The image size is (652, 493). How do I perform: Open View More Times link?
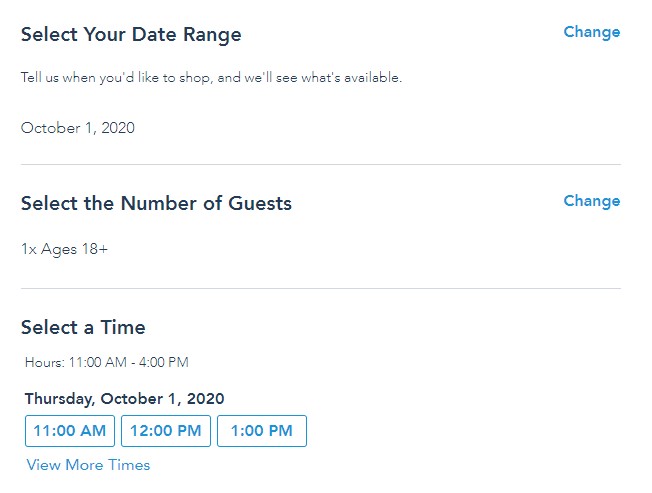[x=88, y=465]
